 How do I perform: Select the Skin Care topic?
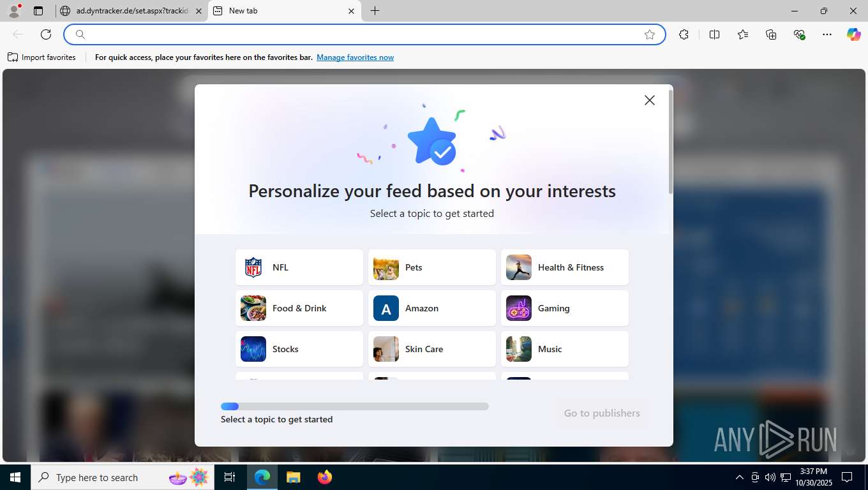(432, 349)
